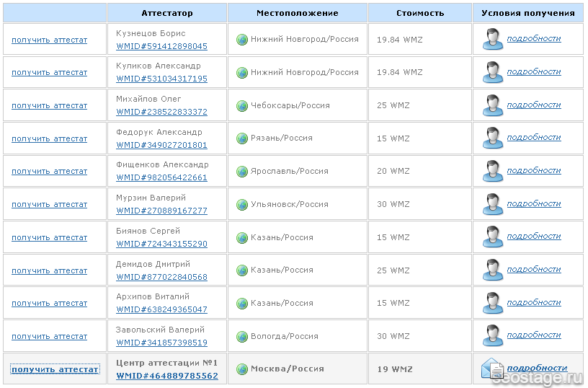
Task: Open WMID#270889167277 link
Action: (x=161, y=211)
